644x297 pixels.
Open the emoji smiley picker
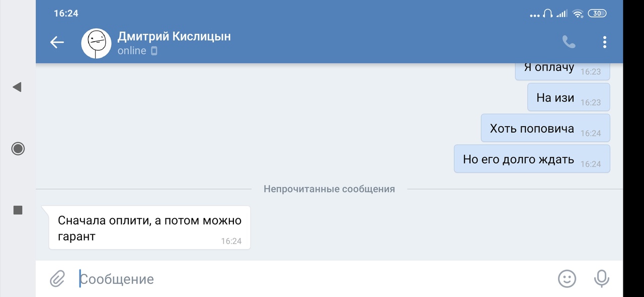[567, 278]
